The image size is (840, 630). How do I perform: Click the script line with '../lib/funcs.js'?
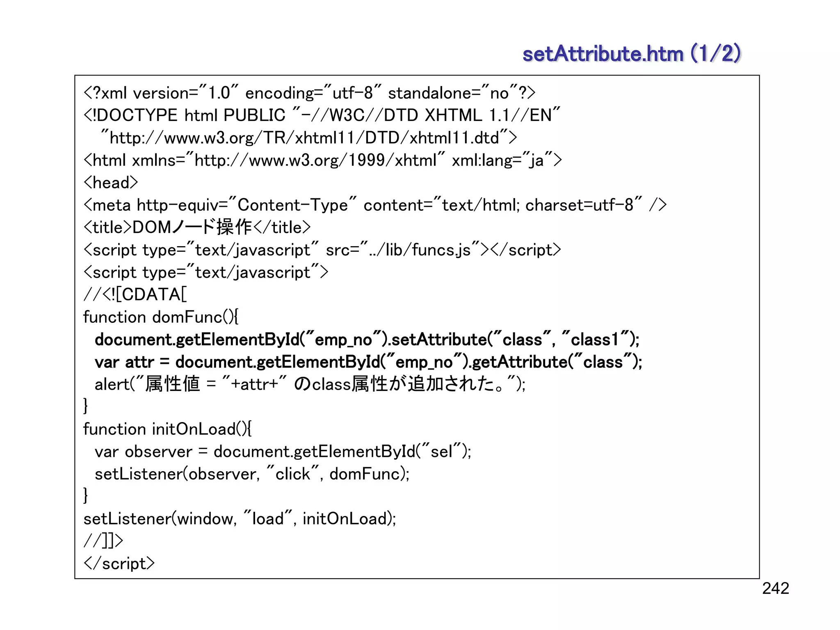[x=322, y=250]
